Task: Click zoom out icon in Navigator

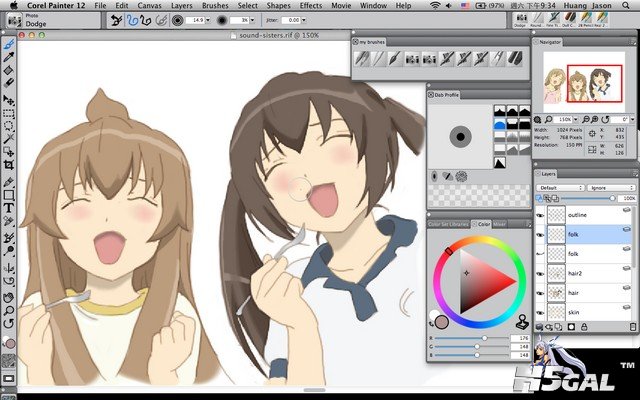Action: coord(586,120)
